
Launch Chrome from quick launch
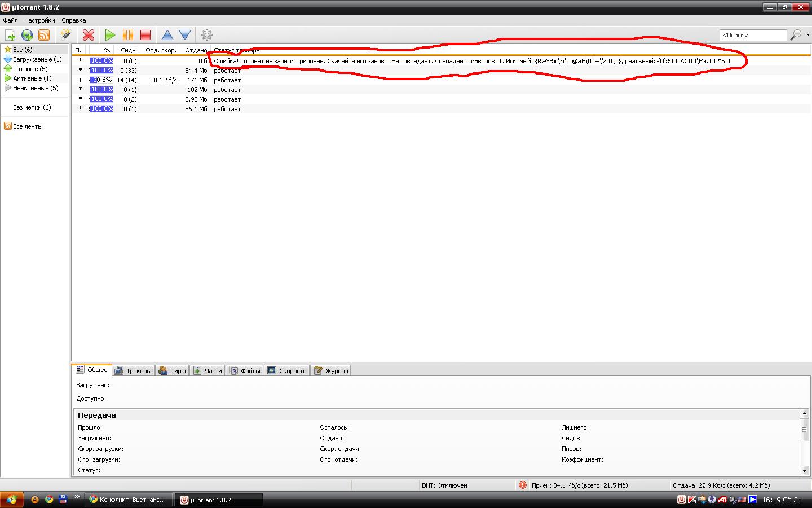(x=49, y=500)
